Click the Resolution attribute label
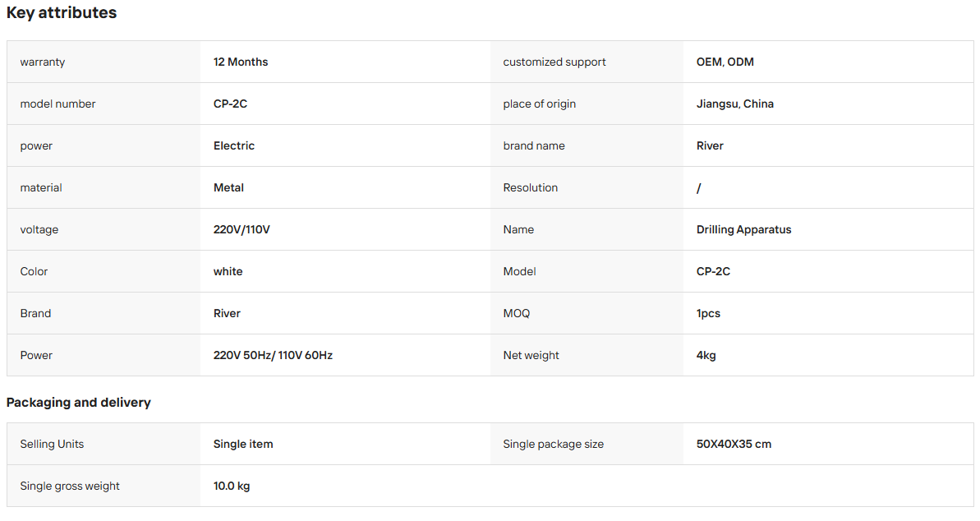 [x=530, y=187]
